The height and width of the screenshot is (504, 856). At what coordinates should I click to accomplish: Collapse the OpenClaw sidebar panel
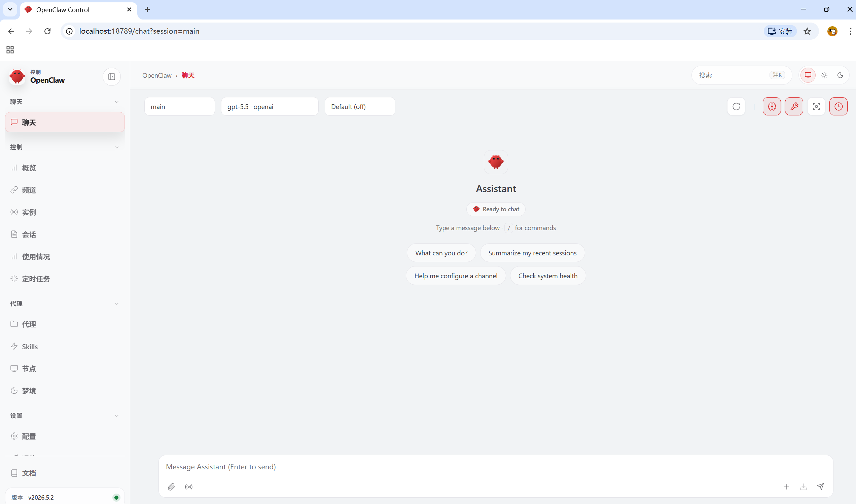[x=111, y=77]
